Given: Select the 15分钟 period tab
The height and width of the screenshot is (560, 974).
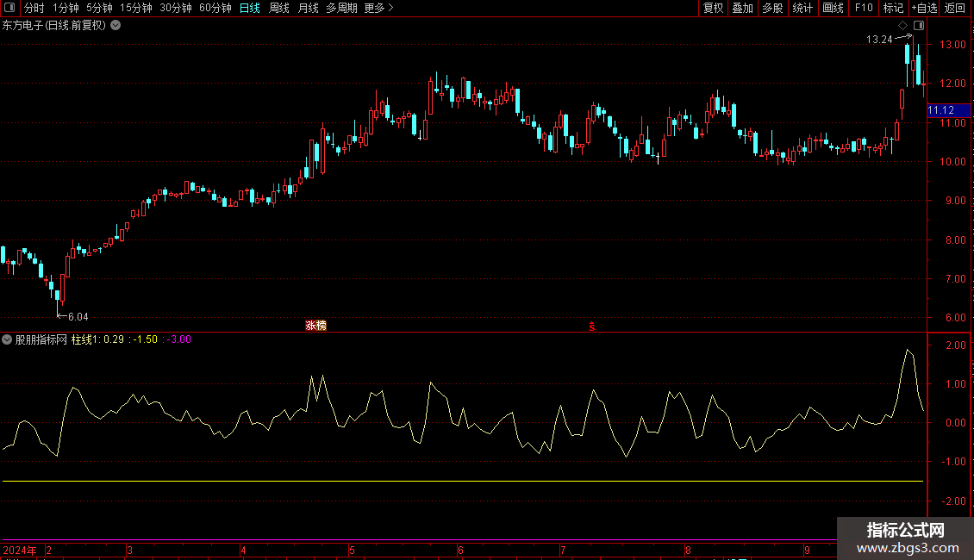Looking at the screenshot, I should coord(136,8).
